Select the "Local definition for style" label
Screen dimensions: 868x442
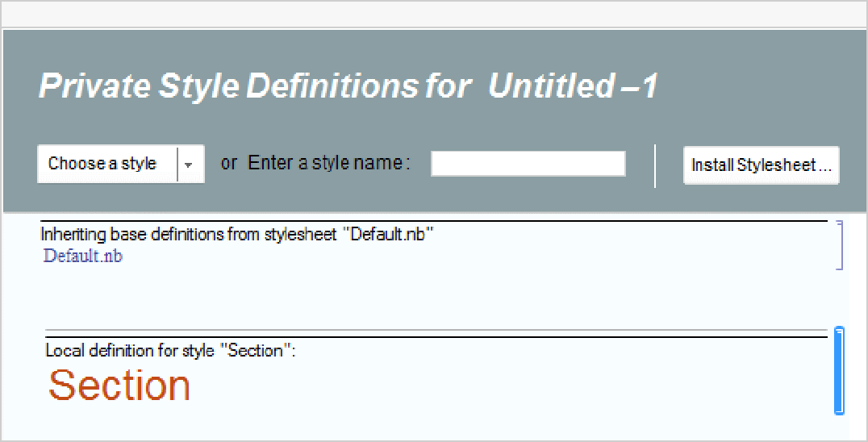coord(170,351)
